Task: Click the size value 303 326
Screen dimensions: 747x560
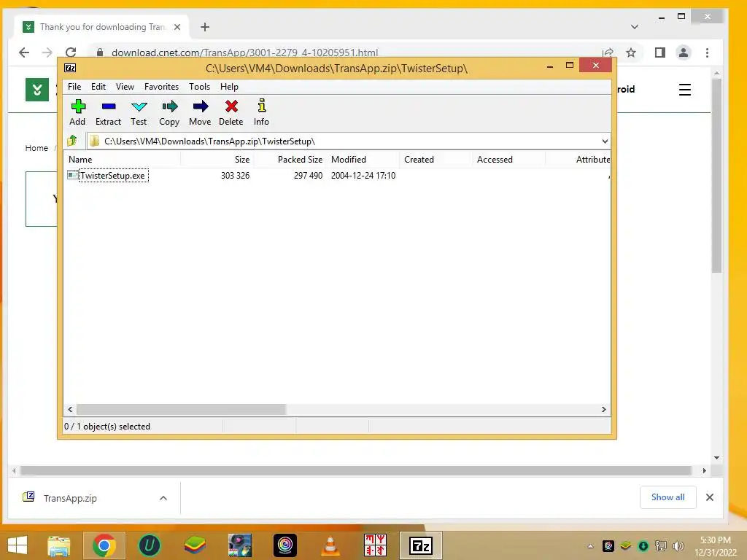Action: (x=235, y=175)
